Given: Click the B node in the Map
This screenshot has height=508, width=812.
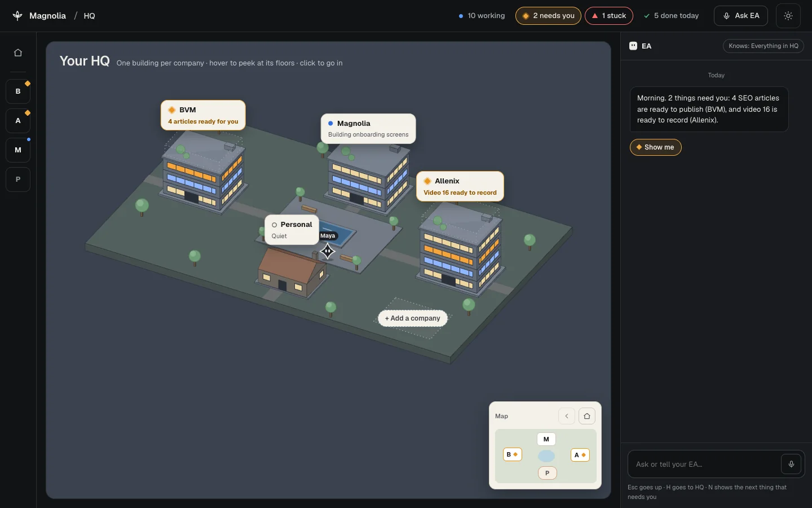Looking at the screenshot, I should (x=512, y=454).
